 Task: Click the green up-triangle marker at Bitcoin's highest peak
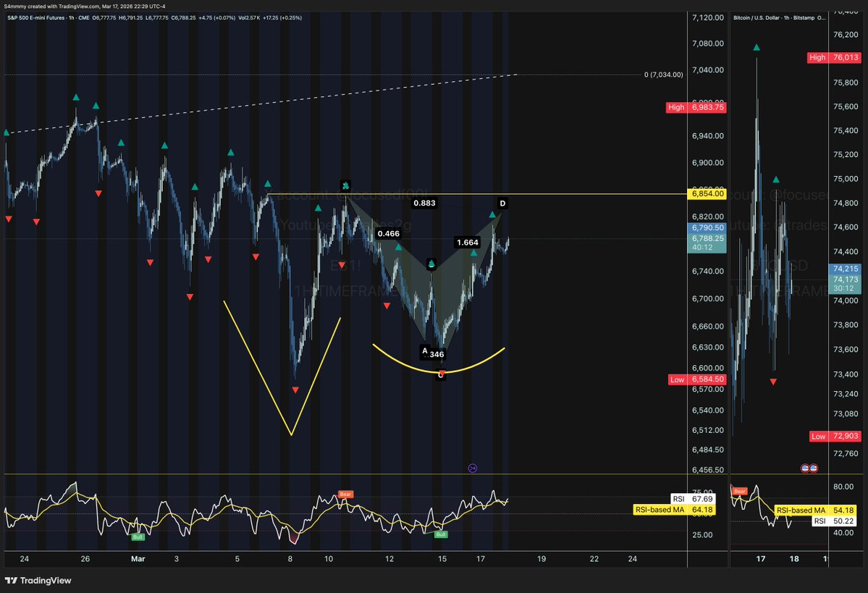(x=757, y=48)
